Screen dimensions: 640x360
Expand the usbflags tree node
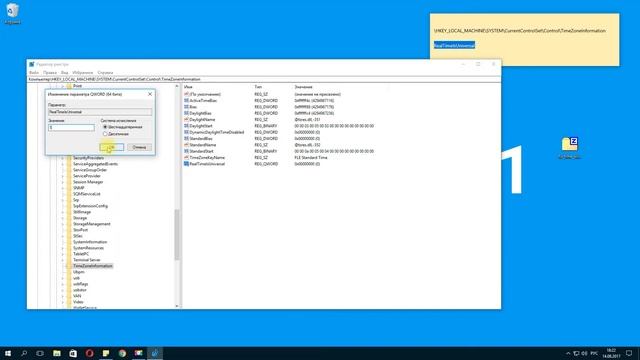coord(62,284)
